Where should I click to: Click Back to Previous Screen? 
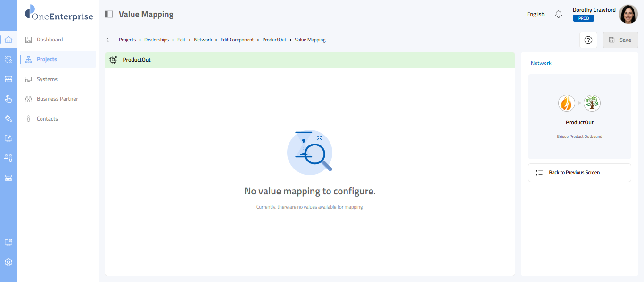(579, 173)
